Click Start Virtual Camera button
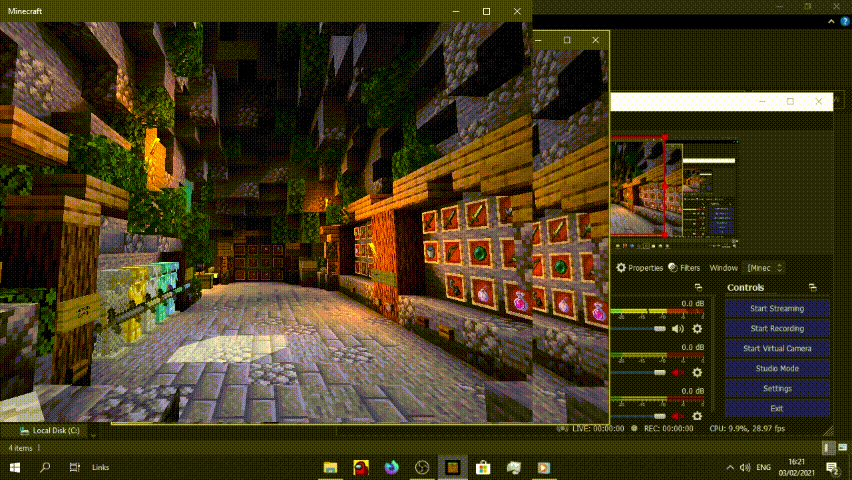Viewport: 852px width, 480px height. (x=777, y=348)
